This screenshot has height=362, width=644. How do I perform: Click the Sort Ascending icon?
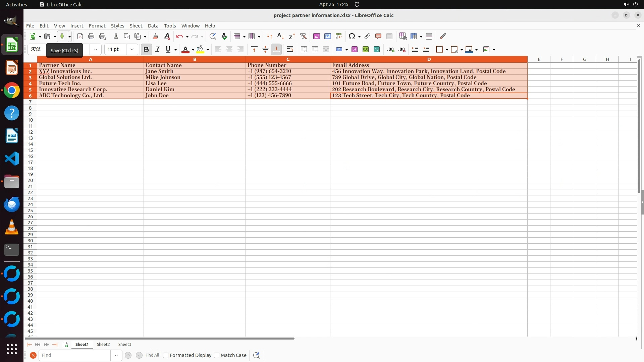(x=280, y=36)
